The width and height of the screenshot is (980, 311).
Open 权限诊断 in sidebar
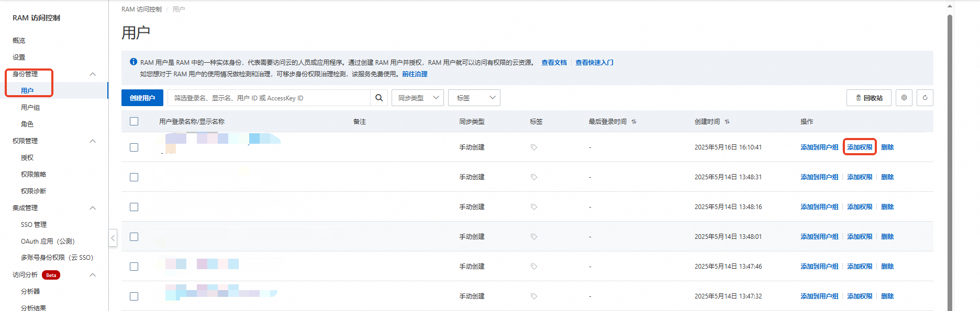click(34, 191)
